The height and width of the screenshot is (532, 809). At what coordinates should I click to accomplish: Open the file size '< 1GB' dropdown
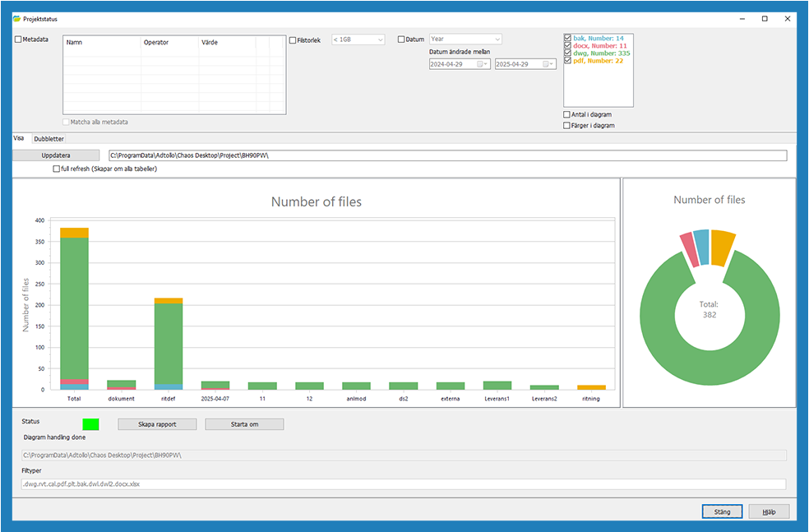(x=358, y=39)
